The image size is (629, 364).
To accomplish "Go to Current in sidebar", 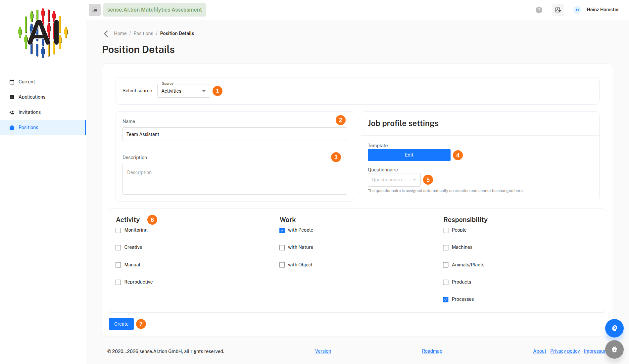I will pos(43,82).
